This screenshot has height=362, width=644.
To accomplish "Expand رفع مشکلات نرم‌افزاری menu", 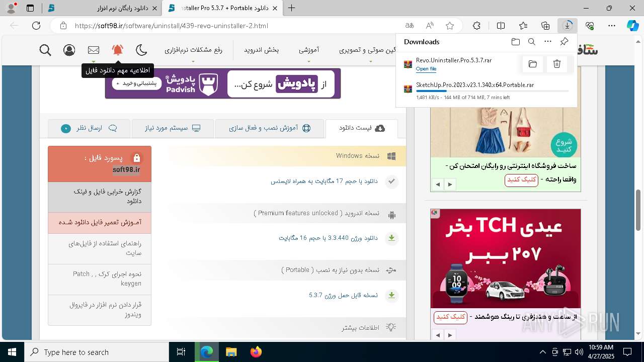I will (x=193, y=50).
